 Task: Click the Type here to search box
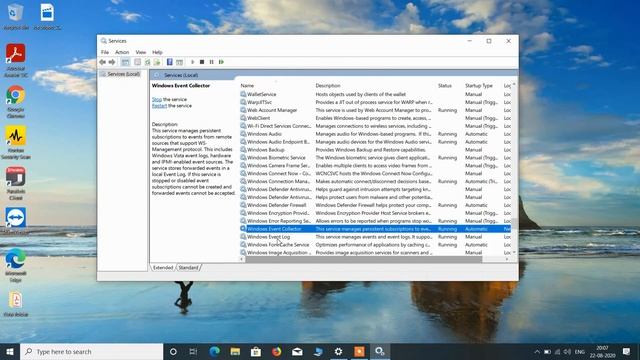click(x=91, y=351)
